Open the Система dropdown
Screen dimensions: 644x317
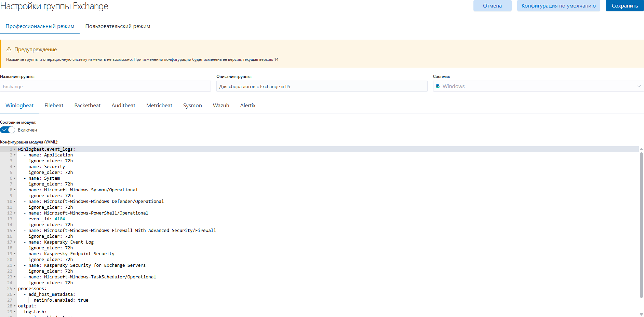click(x=538, y=86)
